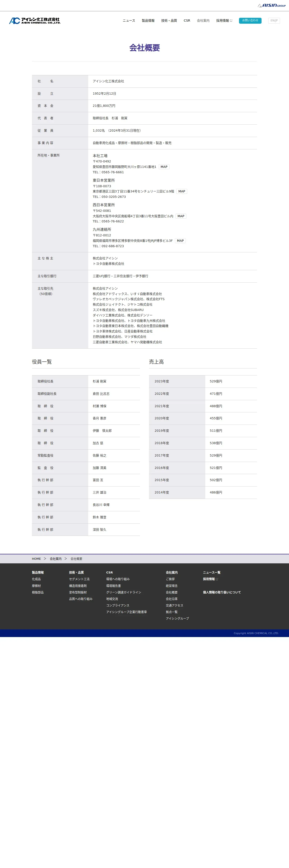
Task: Click the 2018年度 sales value 538億円
Action: tap(216, 443)
